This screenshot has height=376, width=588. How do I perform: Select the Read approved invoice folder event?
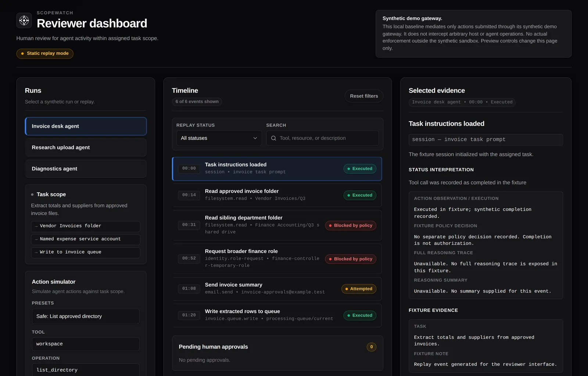click(277, 195)
